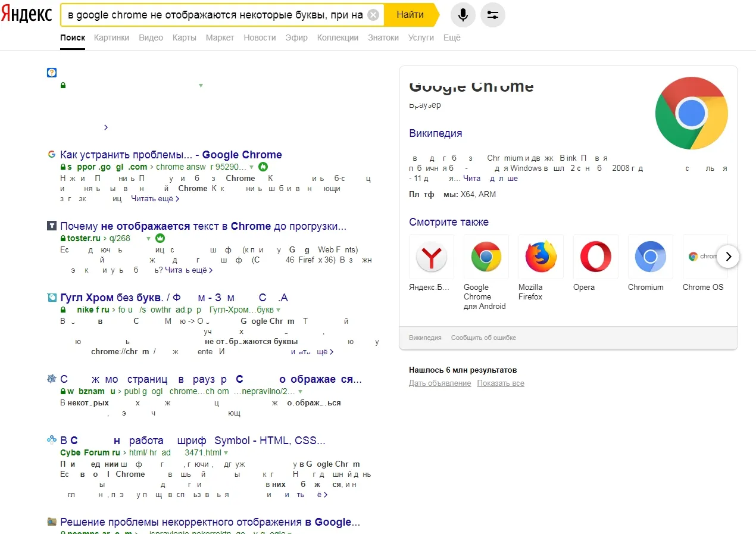Click the 'Дать объявление' link
The height and width of the screenshot is (534, 756).
[x=440, y=383]
